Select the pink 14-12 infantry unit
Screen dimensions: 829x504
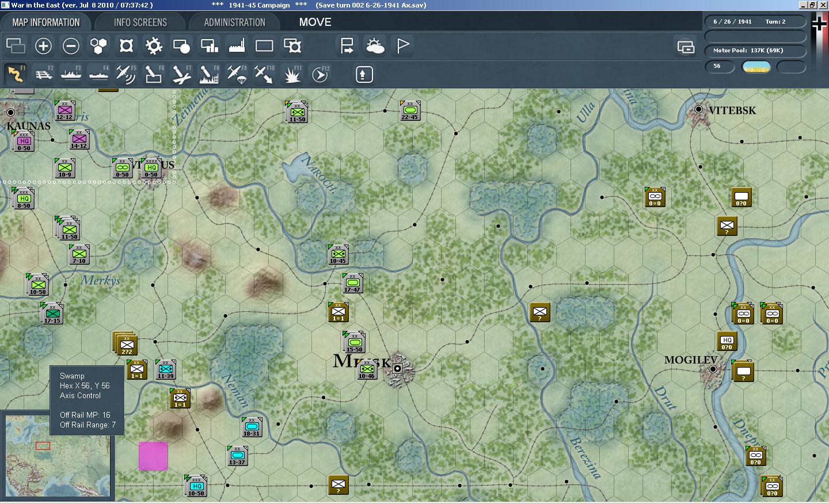[79, 139]
